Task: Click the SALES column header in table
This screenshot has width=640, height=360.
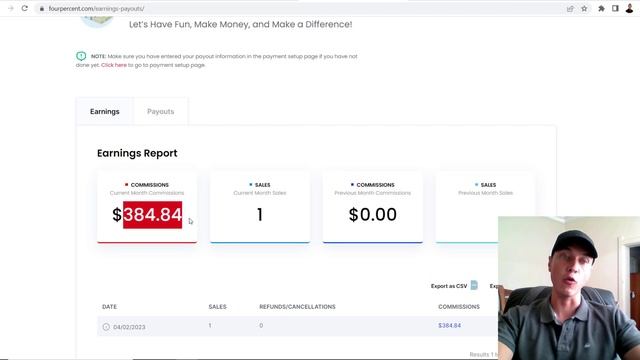Action: (x=218, y=307)
